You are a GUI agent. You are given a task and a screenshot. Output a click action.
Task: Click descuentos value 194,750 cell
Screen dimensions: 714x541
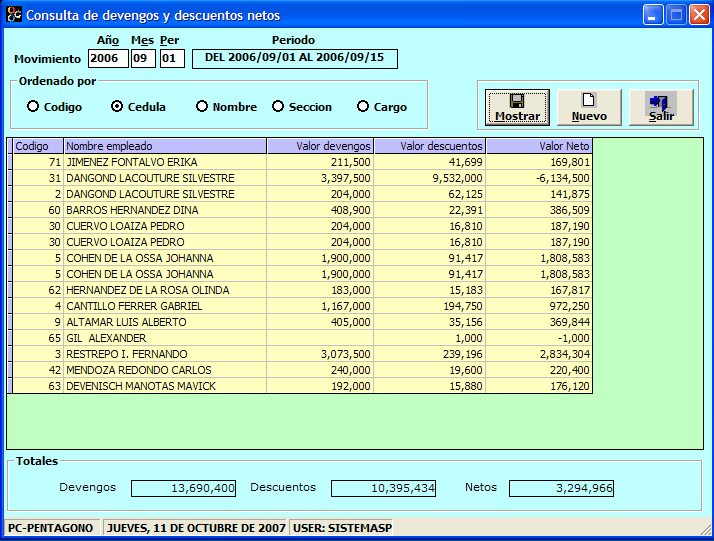(x=430, y=306)
